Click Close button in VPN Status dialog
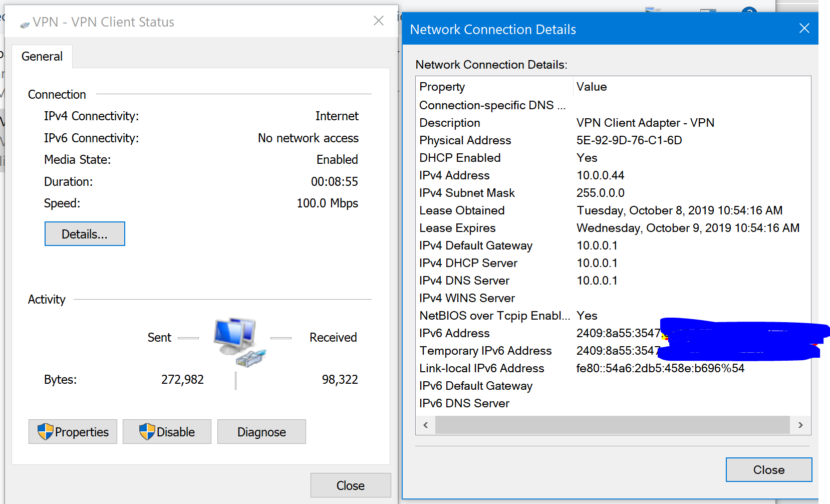 (x=350, y=485)
